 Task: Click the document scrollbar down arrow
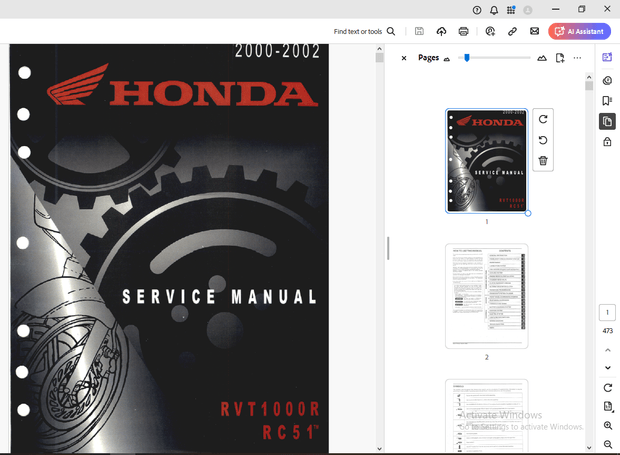380,449
